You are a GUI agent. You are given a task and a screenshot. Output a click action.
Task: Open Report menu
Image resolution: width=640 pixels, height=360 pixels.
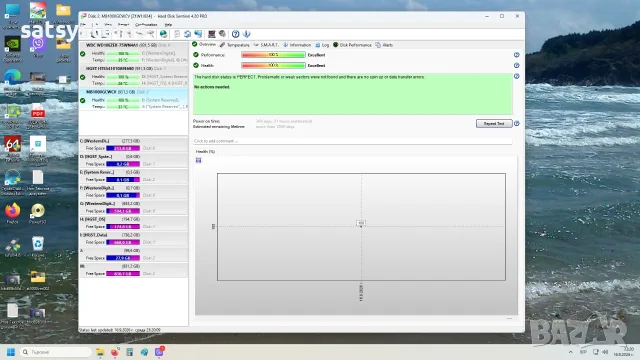[x=123, y=24]
